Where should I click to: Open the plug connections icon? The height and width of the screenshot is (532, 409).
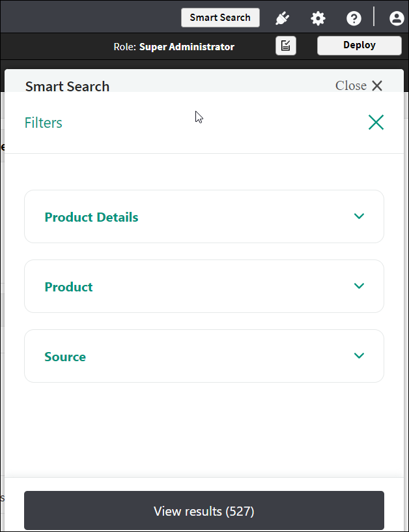[x=282, y=18]
